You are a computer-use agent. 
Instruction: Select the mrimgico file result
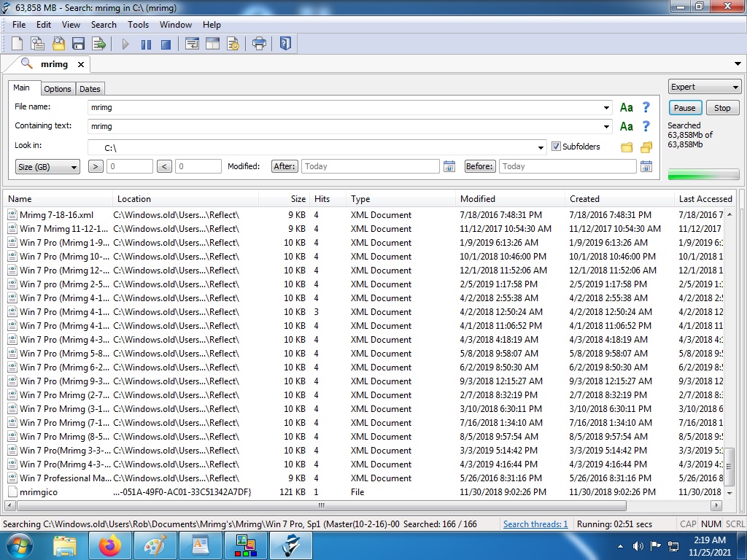coord(366,492)
